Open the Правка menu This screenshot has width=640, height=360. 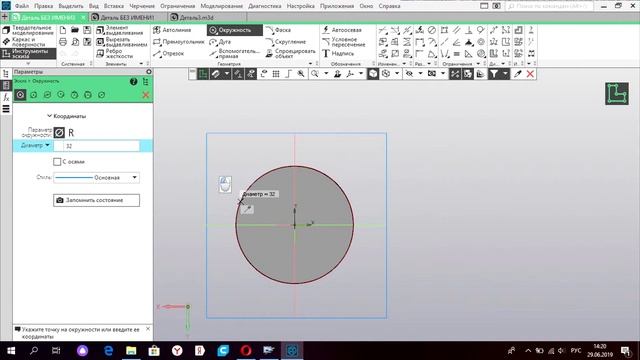pos(43,6)
